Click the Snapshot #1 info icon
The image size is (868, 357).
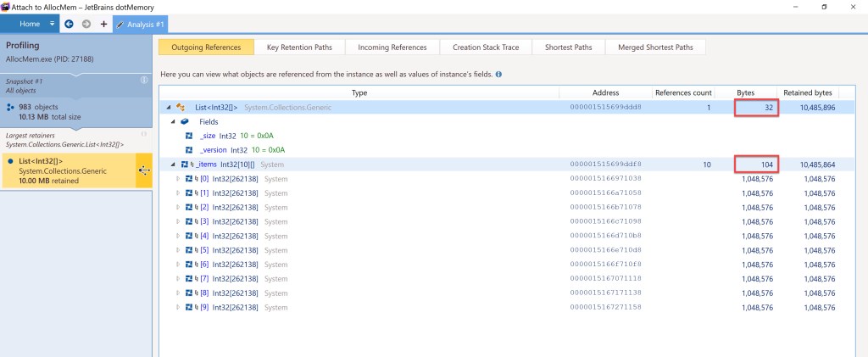(144, 80)
